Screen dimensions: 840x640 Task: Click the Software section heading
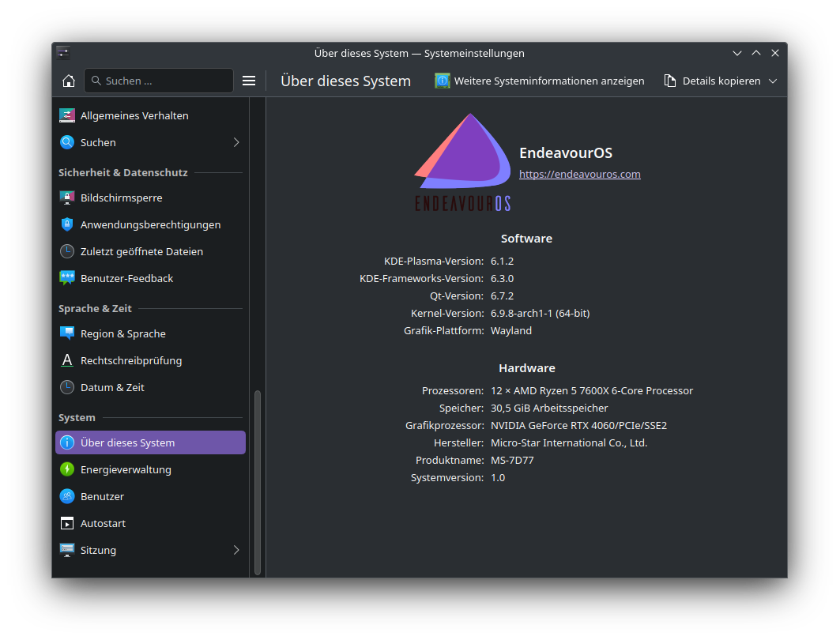526,239
